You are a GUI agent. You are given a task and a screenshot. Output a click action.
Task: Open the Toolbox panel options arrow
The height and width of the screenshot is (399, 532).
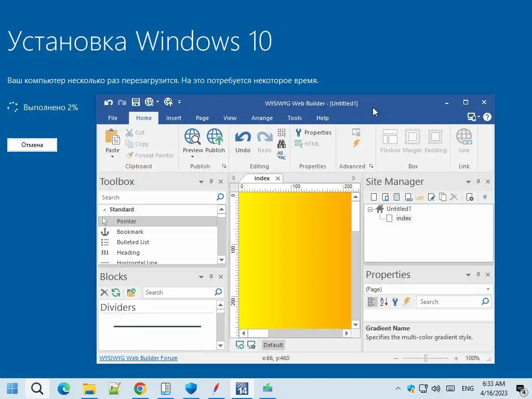click(x=201, y=182)
